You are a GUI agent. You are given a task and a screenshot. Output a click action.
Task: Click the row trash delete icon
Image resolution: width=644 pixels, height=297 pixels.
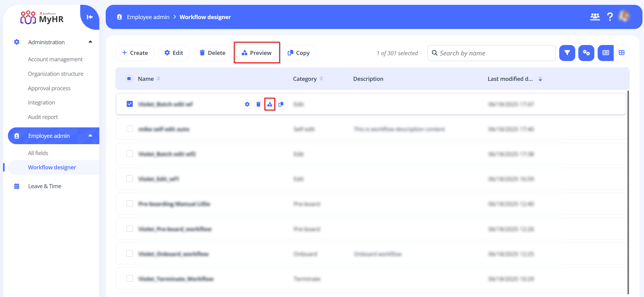tap(258, 104)
